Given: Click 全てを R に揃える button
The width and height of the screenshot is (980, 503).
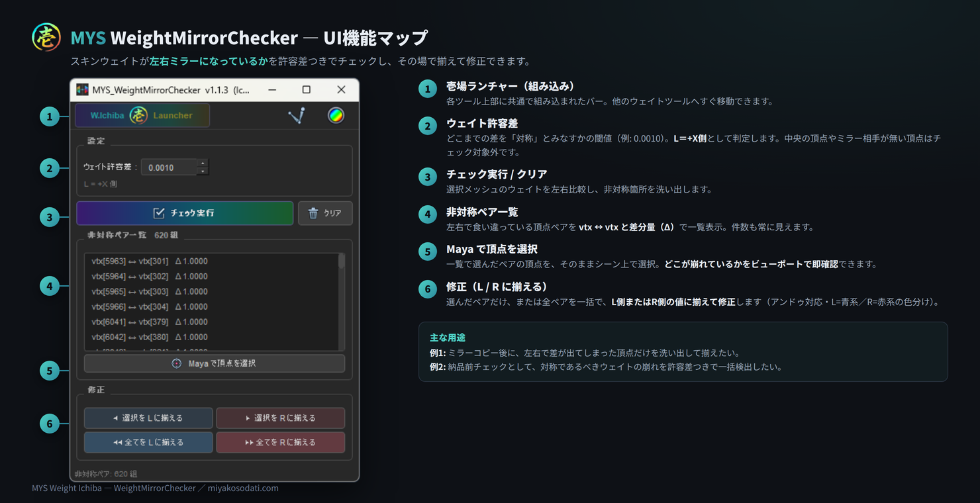Looking at the screenshot, I should click(x=281, y=442).
